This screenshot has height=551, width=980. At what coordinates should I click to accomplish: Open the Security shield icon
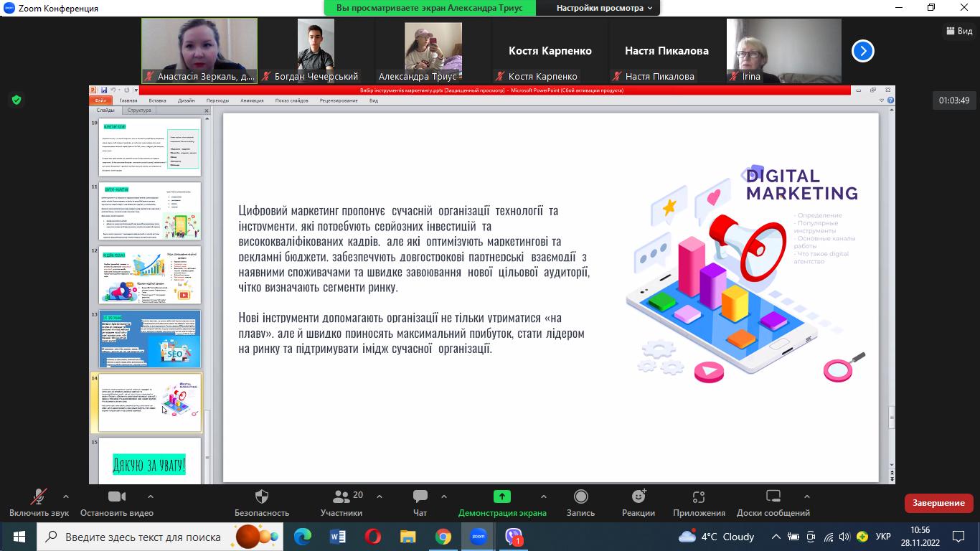click(x=262, y=497)
